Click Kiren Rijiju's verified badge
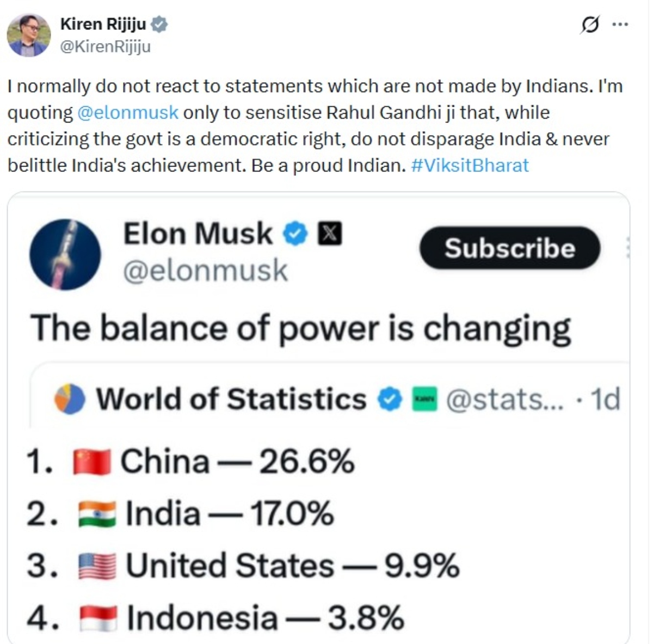The height and width of the screenshot is (644, 653). point(159,24)
